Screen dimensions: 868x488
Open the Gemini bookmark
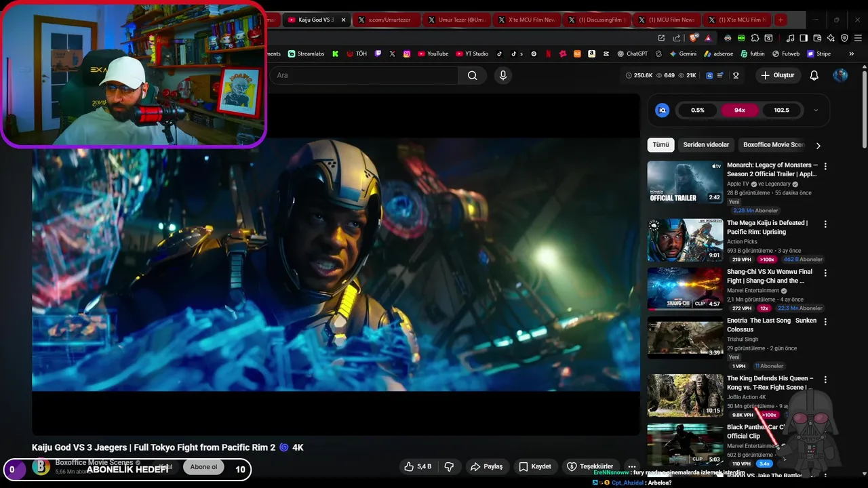(682, 54)
